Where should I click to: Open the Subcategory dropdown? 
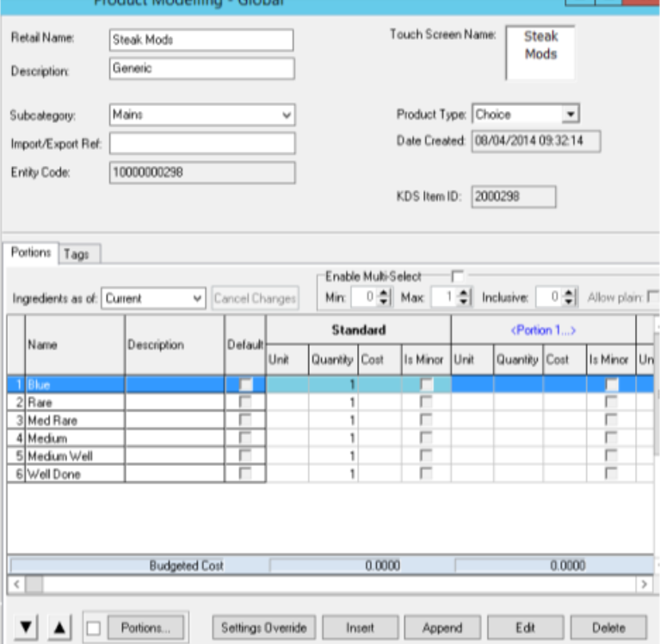[286, 114]
